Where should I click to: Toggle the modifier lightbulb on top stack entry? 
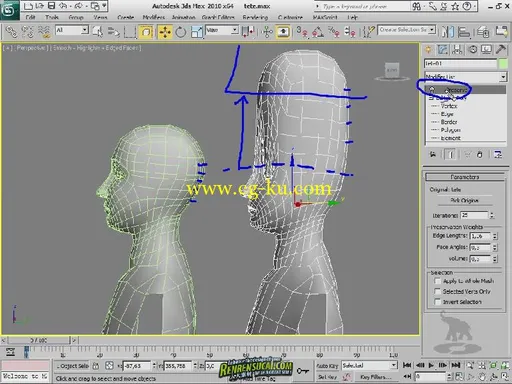tap(432, 90)
